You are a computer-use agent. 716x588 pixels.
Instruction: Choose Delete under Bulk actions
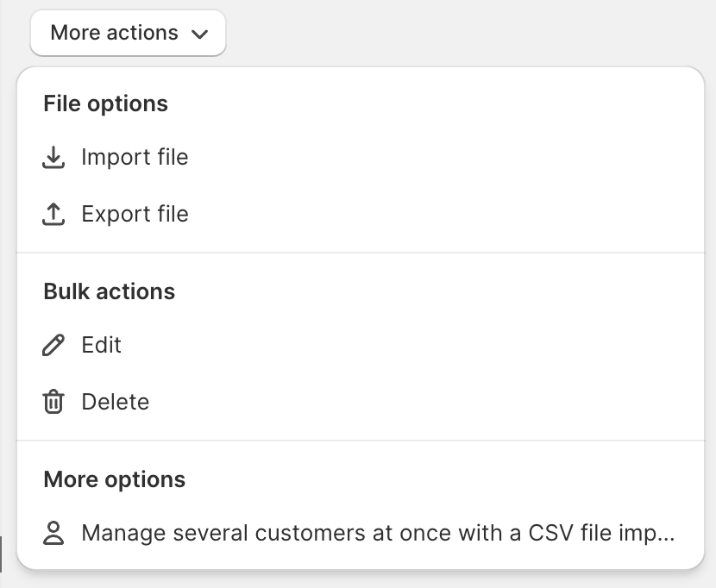click(x=361, y=402)
